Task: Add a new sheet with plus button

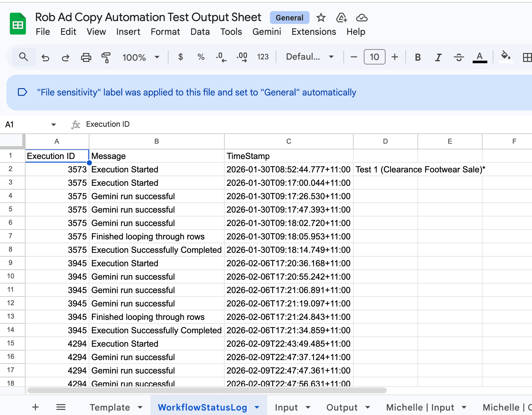Action: click(35, 407)
